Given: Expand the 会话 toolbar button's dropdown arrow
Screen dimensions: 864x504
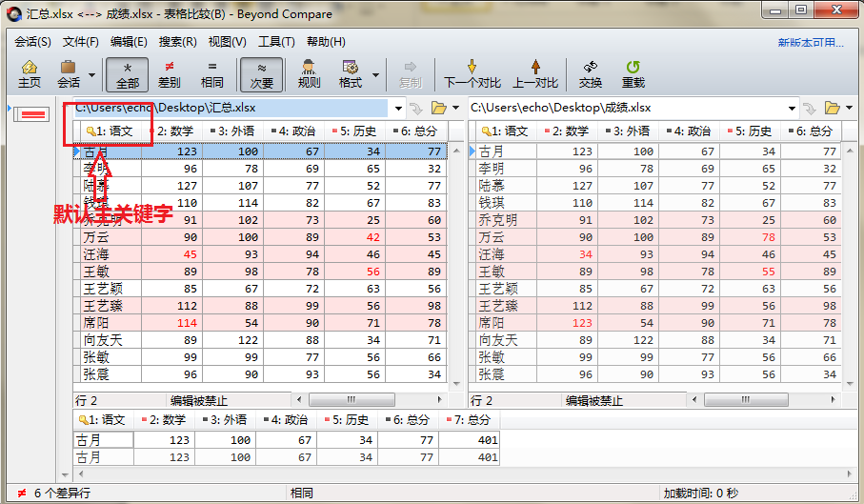Looking at the screenshot, I should point(92,74).
